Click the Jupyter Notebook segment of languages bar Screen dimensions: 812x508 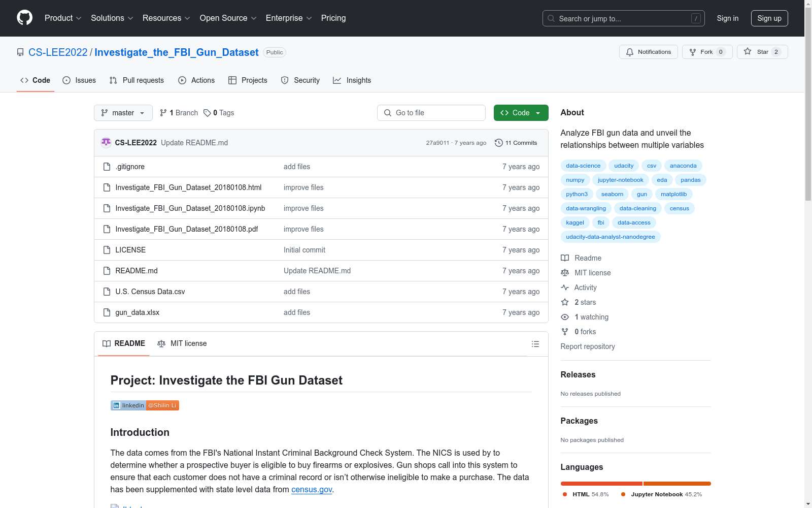(x=677, y=484)
